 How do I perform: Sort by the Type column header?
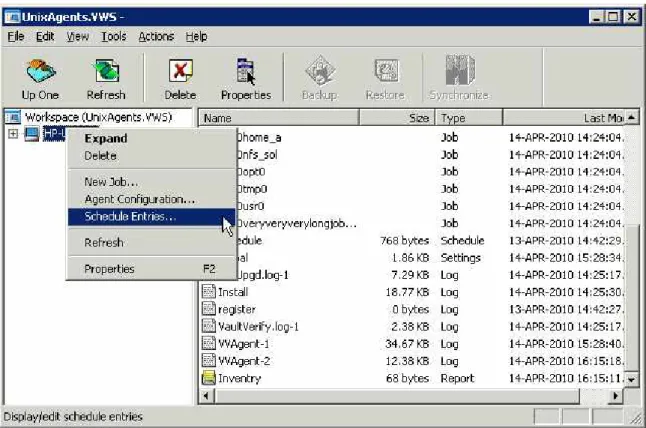coord(469,118)
